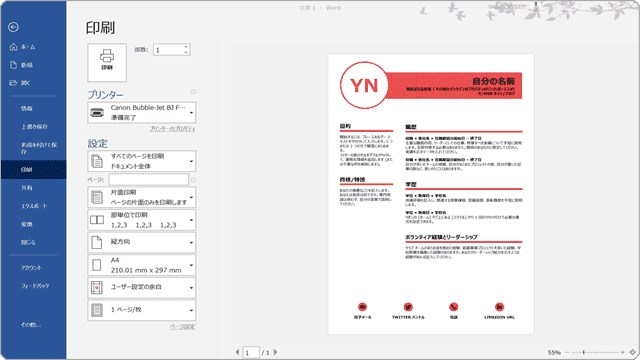The width and height of the screenshot is (640, 360).
Task: Click the large 印刷 print button
Action: tap(107, 62)
